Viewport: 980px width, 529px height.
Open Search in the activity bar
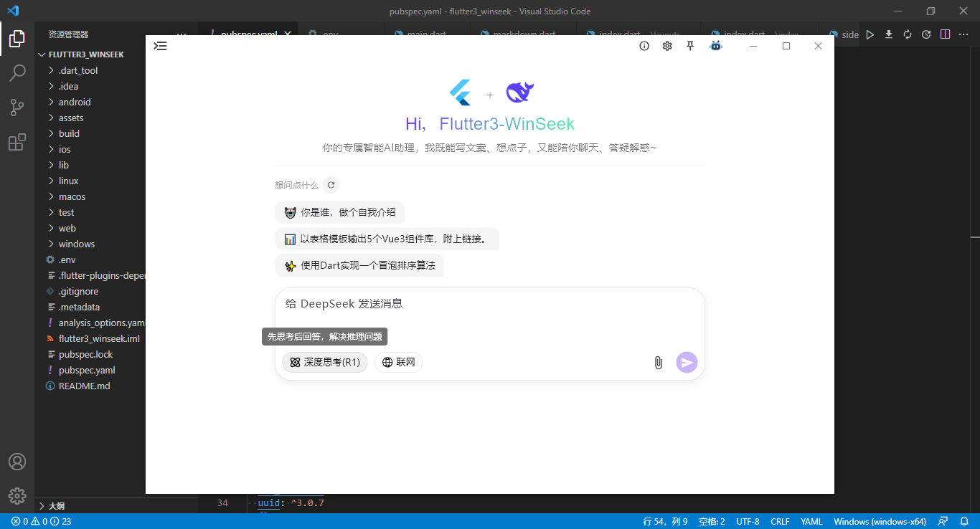17,72
